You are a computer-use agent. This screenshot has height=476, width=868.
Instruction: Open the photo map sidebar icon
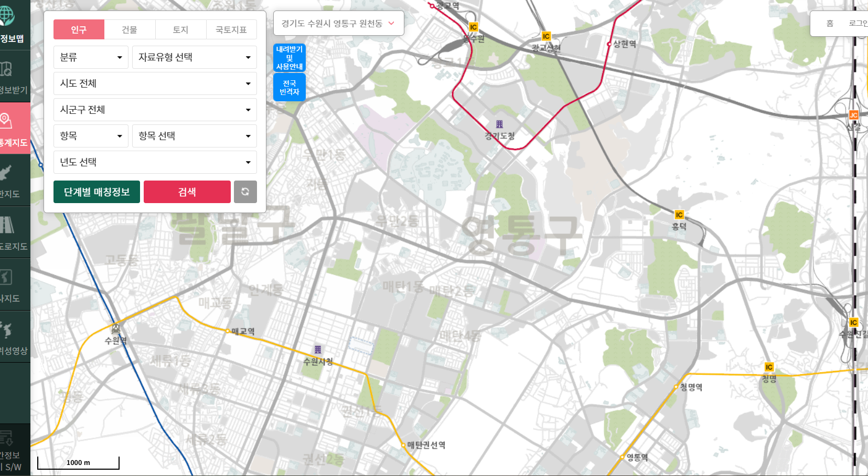(x=6, y=277)
